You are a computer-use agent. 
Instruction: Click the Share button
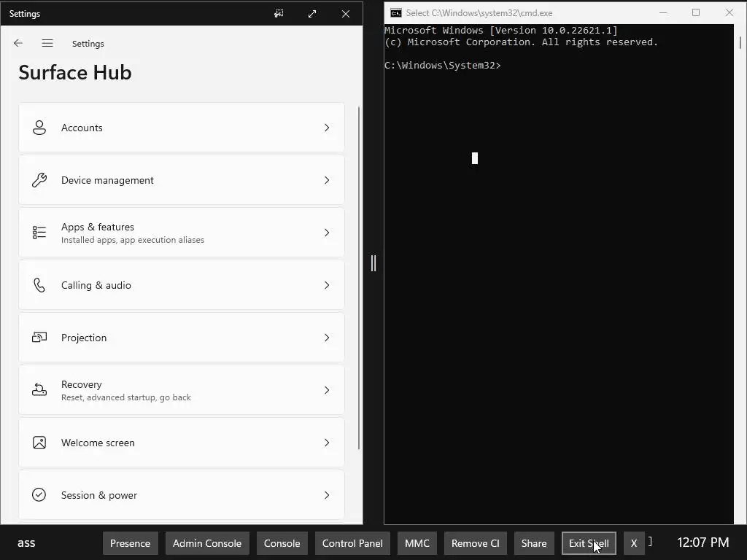[534, 543]
